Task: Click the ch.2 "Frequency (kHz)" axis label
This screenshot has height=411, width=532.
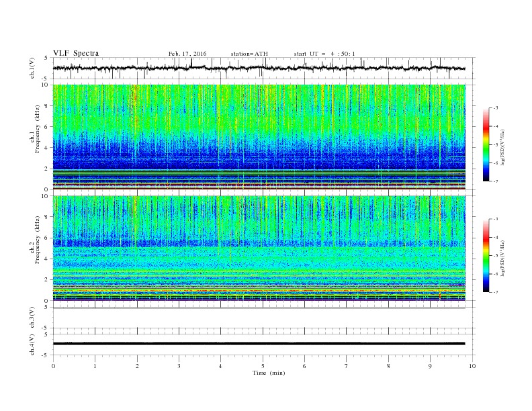Action: 38,240
